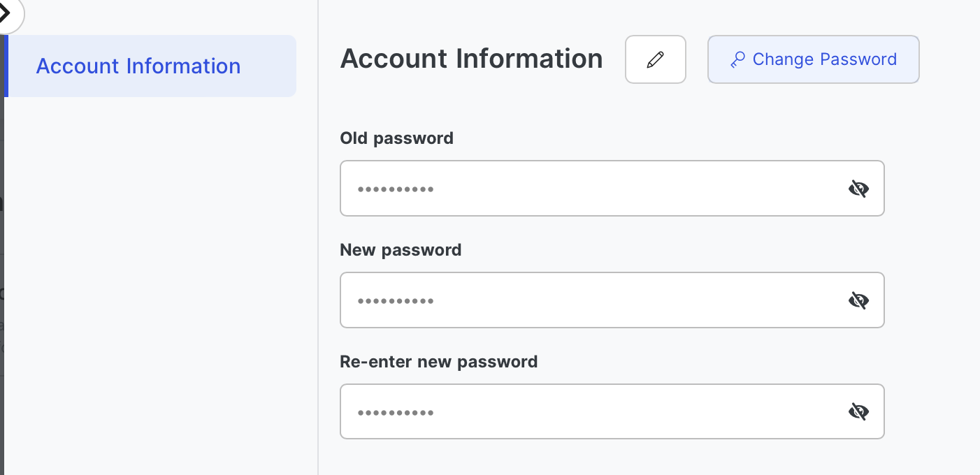Click the Re-enter new password label
Image resolution: width=980 pixels, height=475 pixels.
click(438, 362)
